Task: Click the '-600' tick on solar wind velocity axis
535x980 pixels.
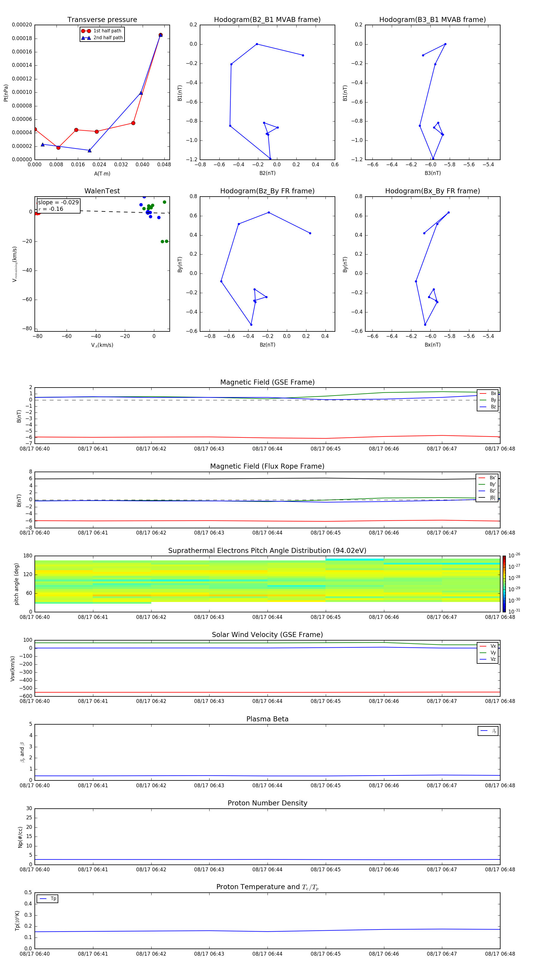Action: (x=26, y=696)
